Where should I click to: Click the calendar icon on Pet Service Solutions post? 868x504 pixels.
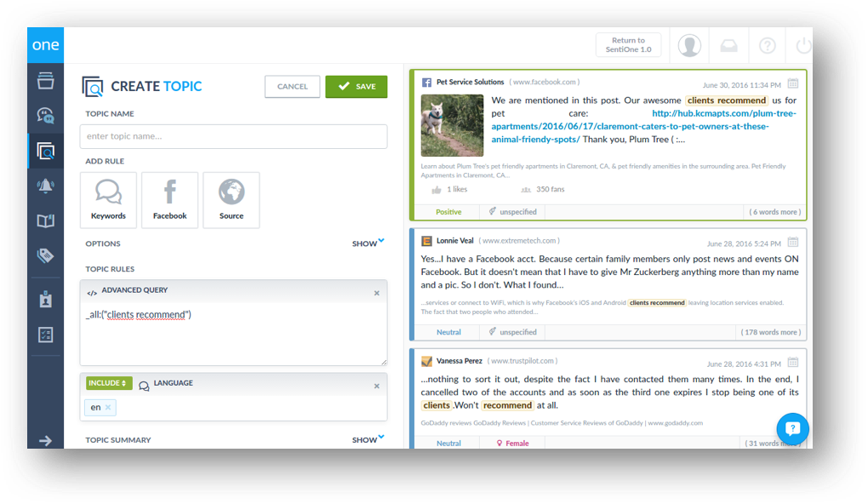[x=793, y=83]
